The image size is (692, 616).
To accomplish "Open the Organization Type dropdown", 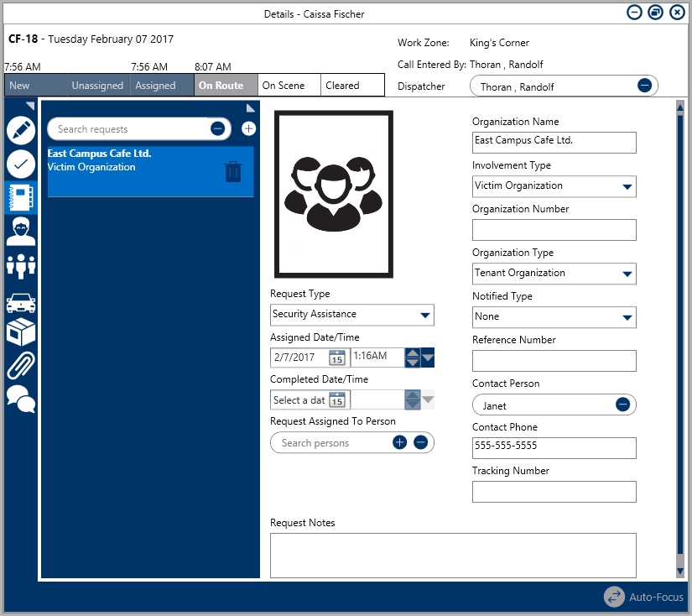I will tap(627, 274).
